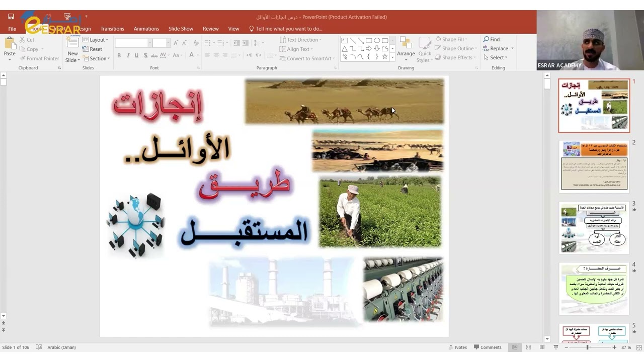Open the Section dropdown
This screenshot has height=362, width=644.
[96, 59]
